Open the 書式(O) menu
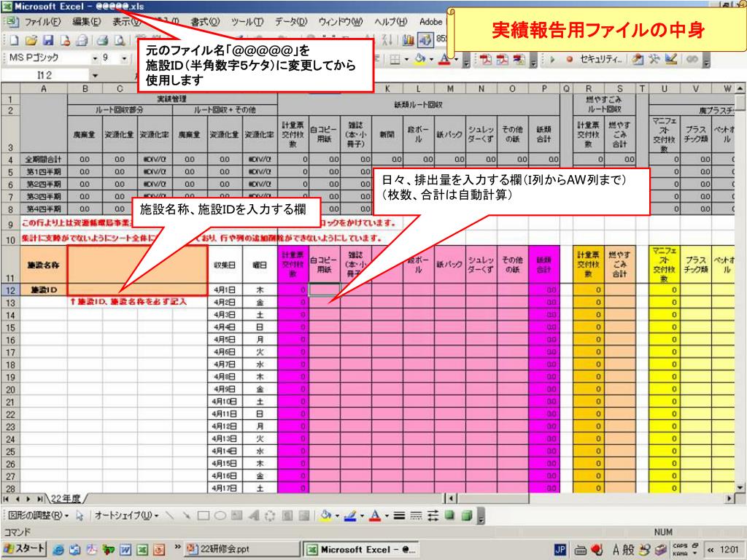Viewport: 747px width, 560px height. tap(205, 21)
